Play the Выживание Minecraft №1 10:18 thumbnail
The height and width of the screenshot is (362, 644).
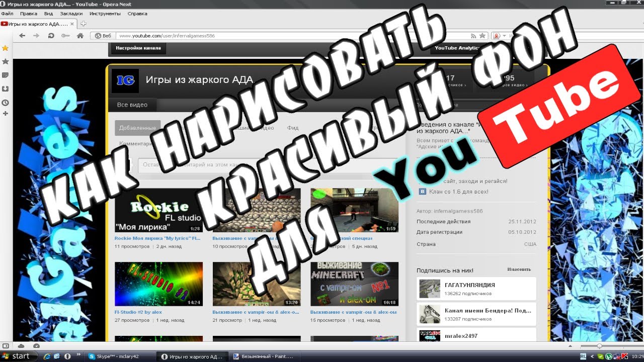pyautogui.click(x=354, y=284)
